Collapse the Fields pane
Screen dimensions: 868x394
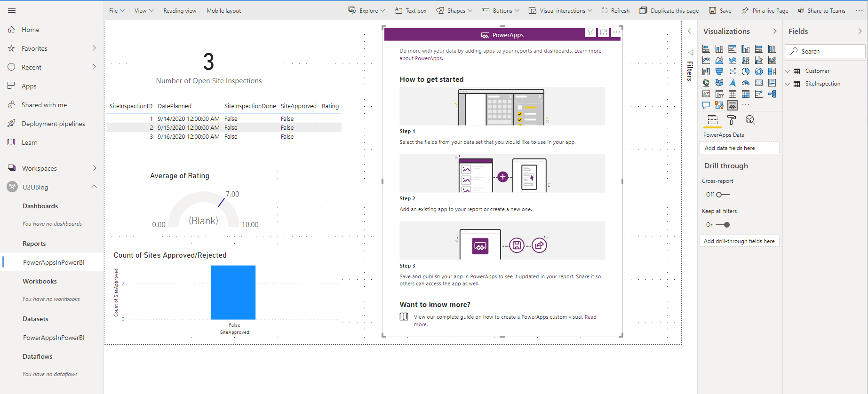[x=860, y=31]
